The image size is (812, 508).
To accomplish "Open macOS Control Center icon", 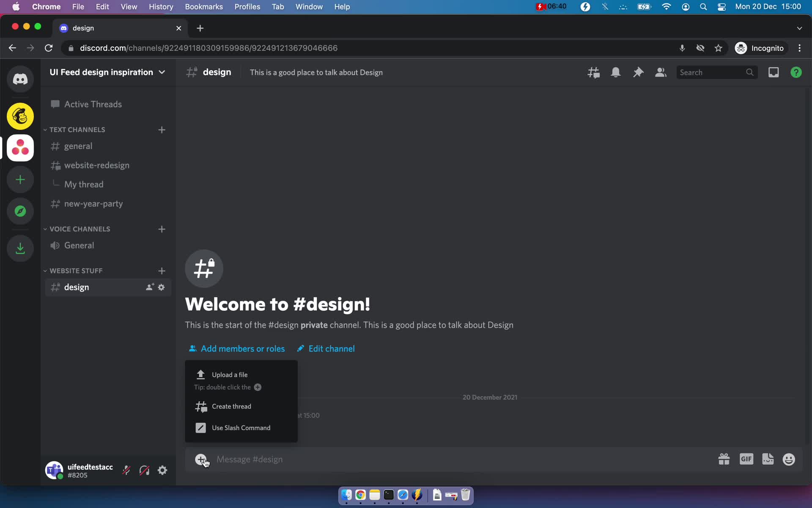I will click(721, 6).
